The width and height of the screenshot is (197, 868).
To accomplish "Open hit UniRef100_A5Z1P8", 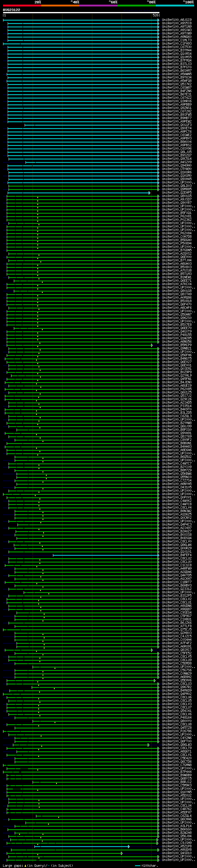I will pyautogui.click(x=177, y=846).
